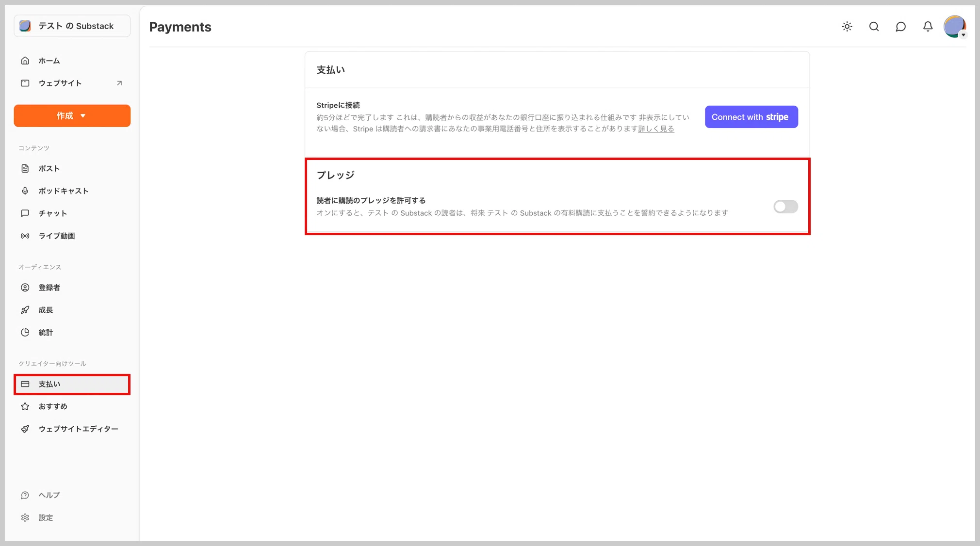980x546 pixels.
Task: Click the クリエイター向けツール section label
Action: click(x=52, y=364)
